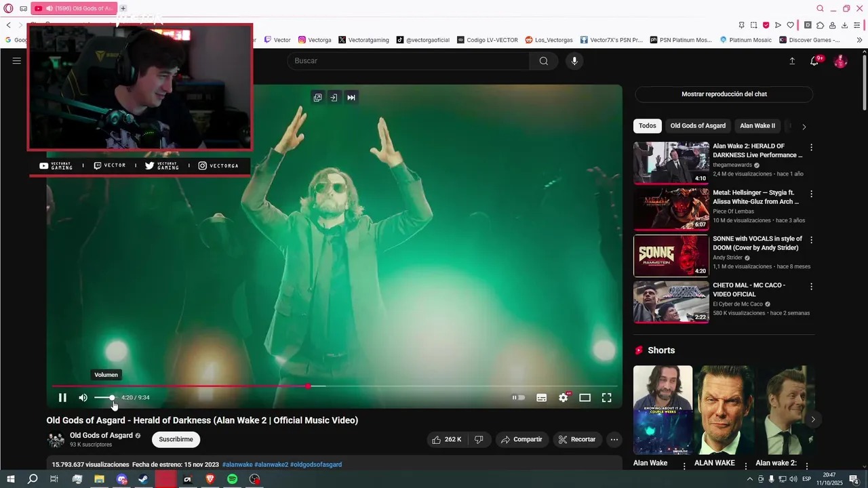The width and height of the screenshot is (868, 488).
Task: Toggle subtitles in video player
Action: pos(541,398)
